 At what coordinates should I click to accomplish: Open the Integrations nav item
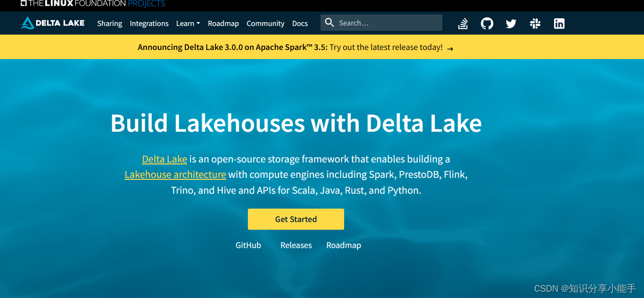149,23
